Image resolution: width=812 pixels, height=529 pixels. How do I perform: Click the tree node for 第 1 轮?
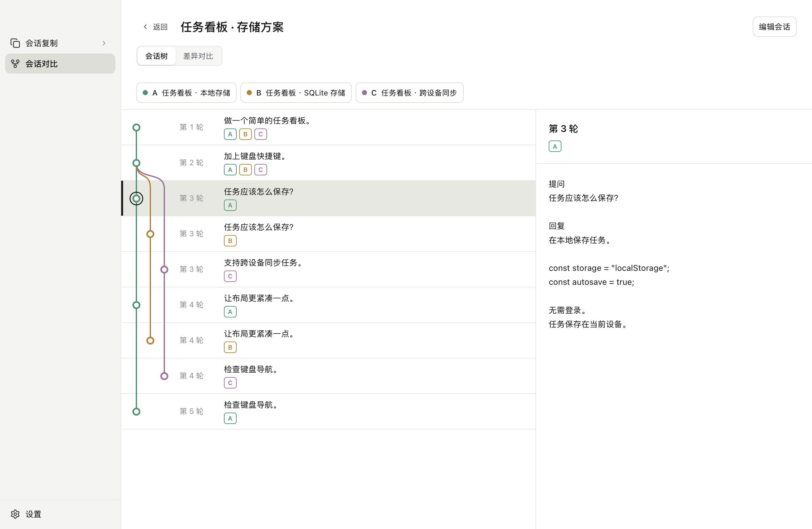pyautogui.click(x=136, y=127)
